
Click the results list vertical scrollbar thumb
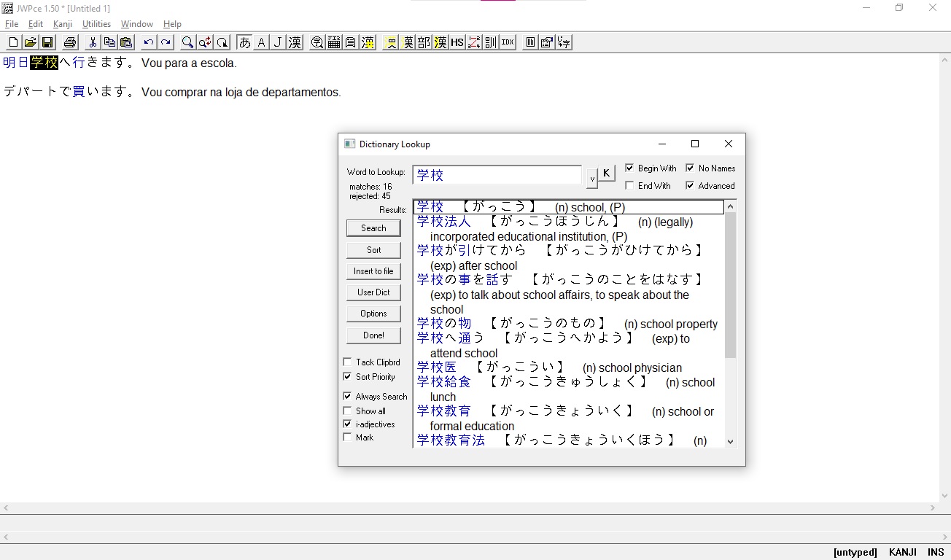tap(731, 284)
